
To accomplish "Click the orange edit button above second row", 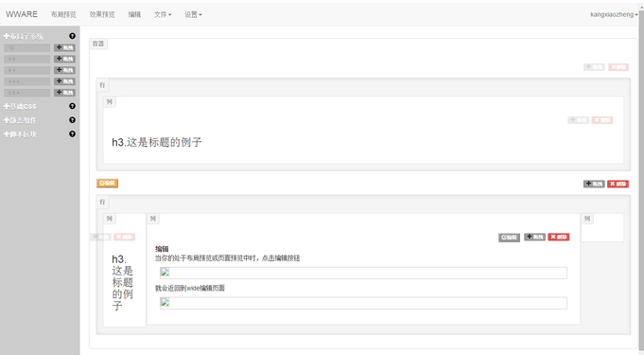I will 107,183.
